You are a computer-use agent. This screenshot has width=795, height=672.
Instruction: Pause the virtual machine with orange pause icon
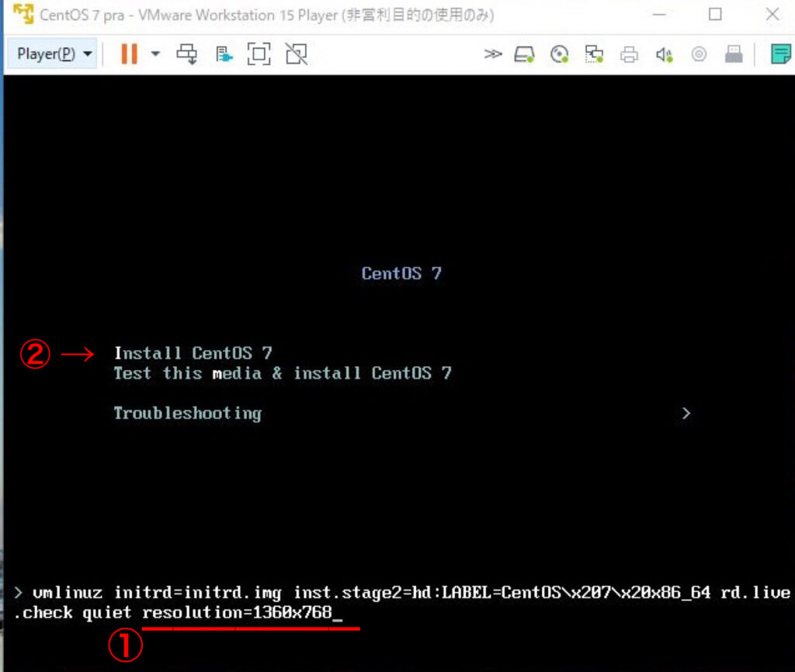coord(130,54)
